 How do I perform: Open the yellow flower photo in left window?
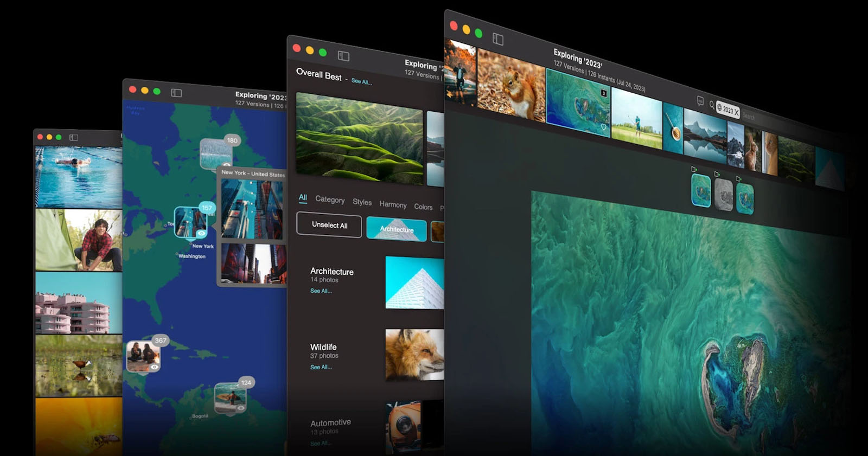point(79,427)
